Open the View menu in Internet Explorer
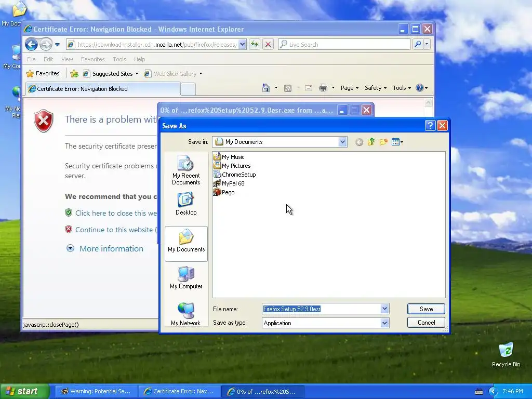Image resolution: width=532 pixels, height=399 pixels. pos(67,59)
